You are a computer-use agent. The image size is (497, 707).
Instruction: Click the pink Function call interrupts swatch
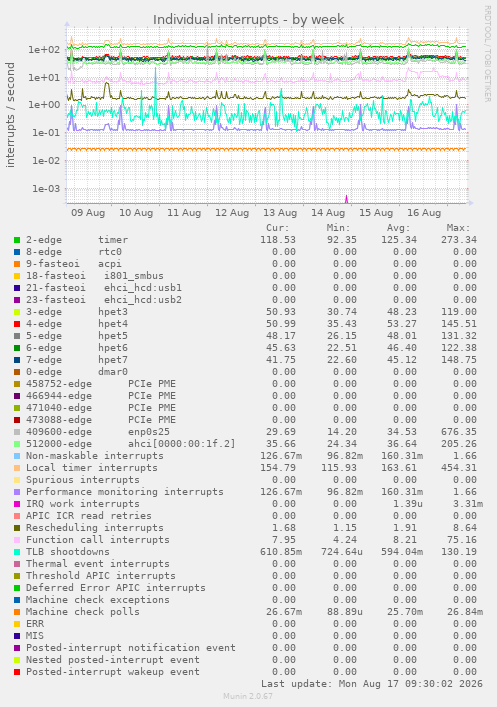[x=17, y=540]
